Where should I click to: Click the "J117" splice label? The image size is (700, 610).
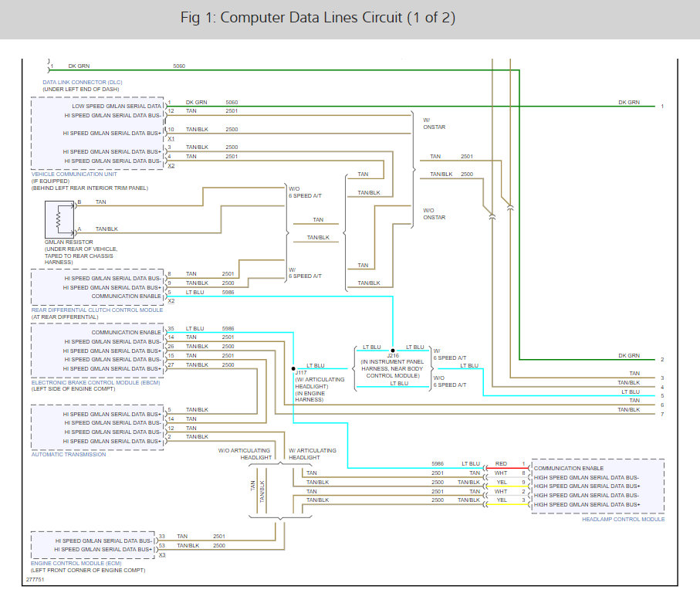301,372
